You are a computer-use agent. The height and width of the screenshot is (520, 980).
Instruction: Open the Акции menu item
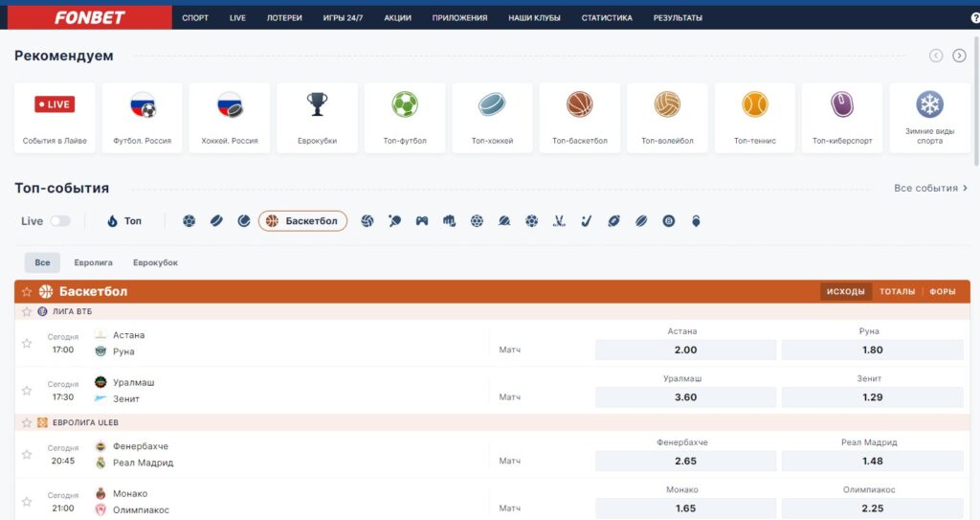tap(397, 17)
